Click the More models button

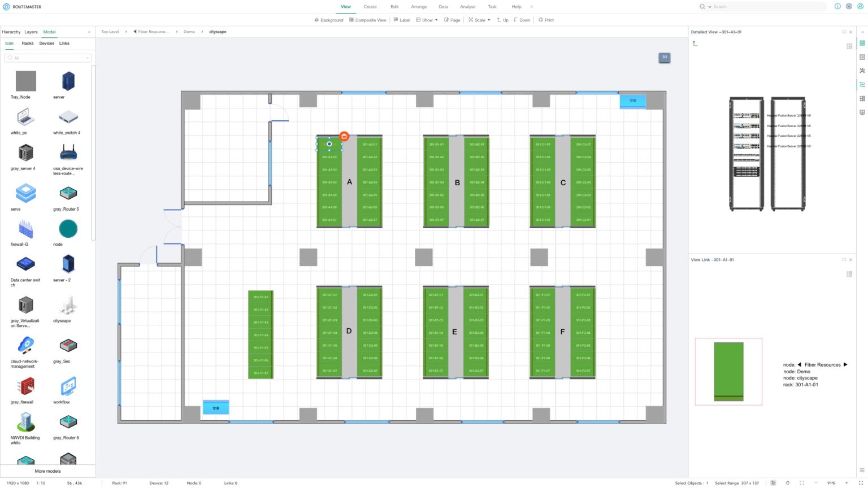pyautogui.click(x=47, y=471)
